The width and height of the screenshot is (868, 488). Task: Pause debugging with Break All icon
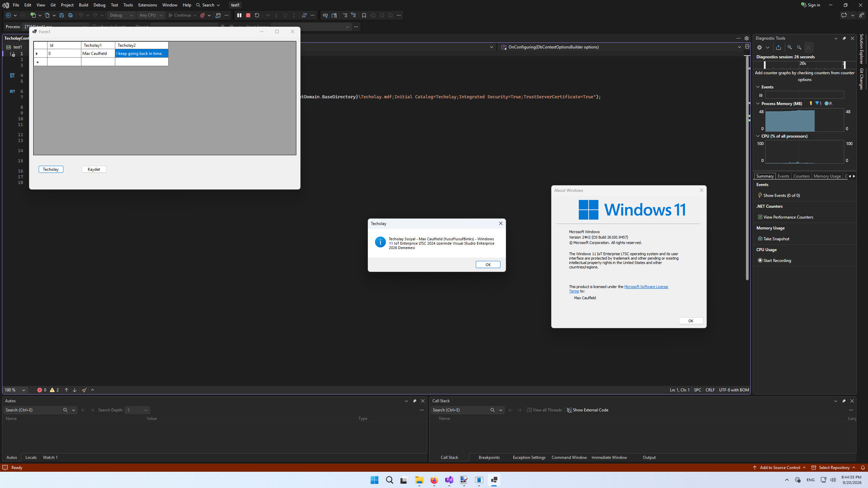239,15
